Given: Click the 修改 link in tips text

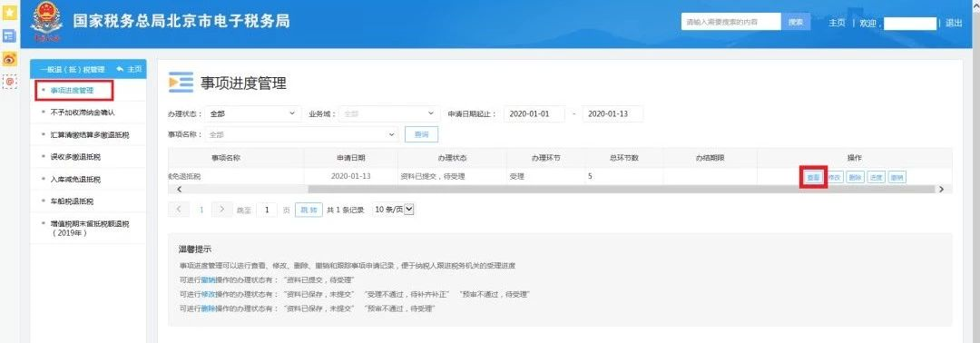Looking at the screenshot, I should coord(208,294).
